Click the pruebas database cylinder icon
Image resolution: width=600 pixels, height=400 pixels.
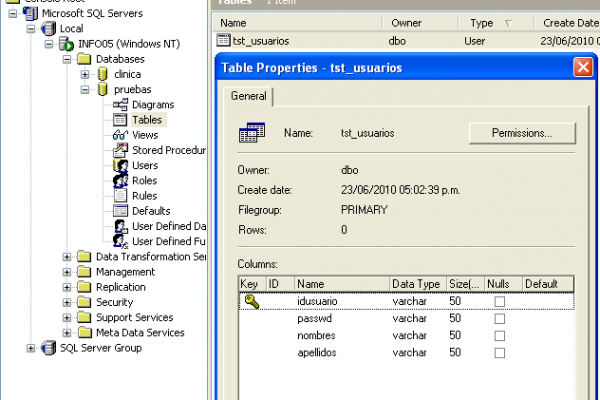[x=102, y=90]
